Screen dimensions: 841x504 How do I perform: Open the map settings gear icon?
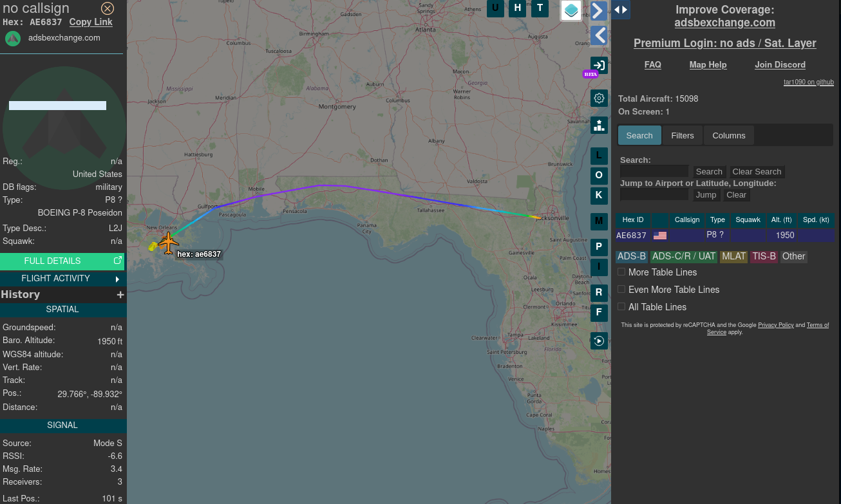(599, 98)
